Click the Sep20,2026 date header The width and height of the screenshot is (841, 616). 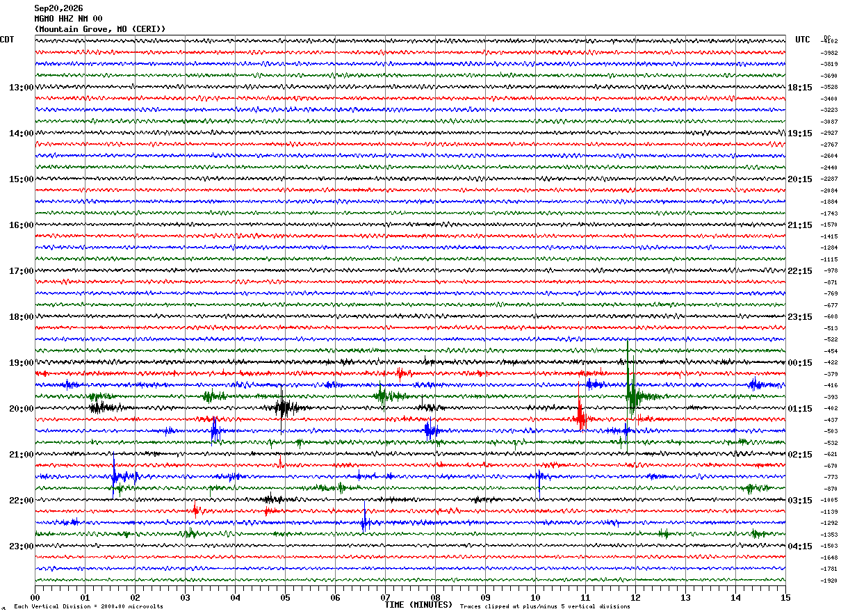coord(58,8)
